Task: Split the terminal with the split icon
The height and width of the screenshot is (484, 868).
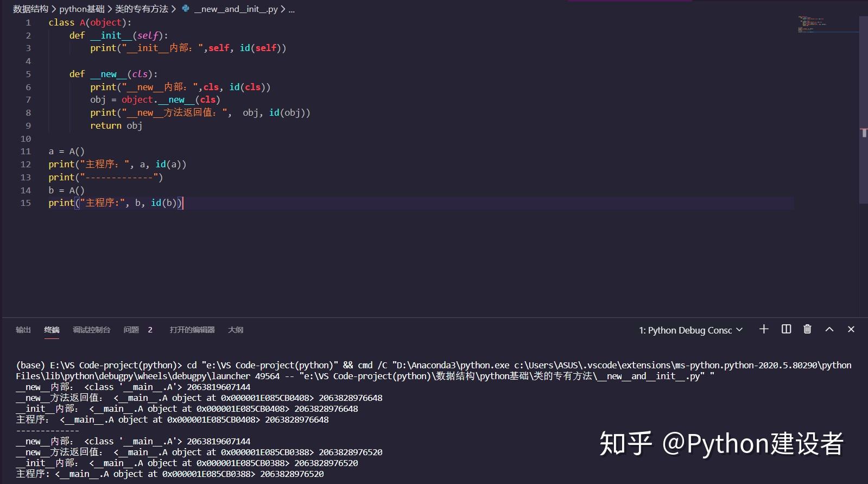Action: coord(786,329)
